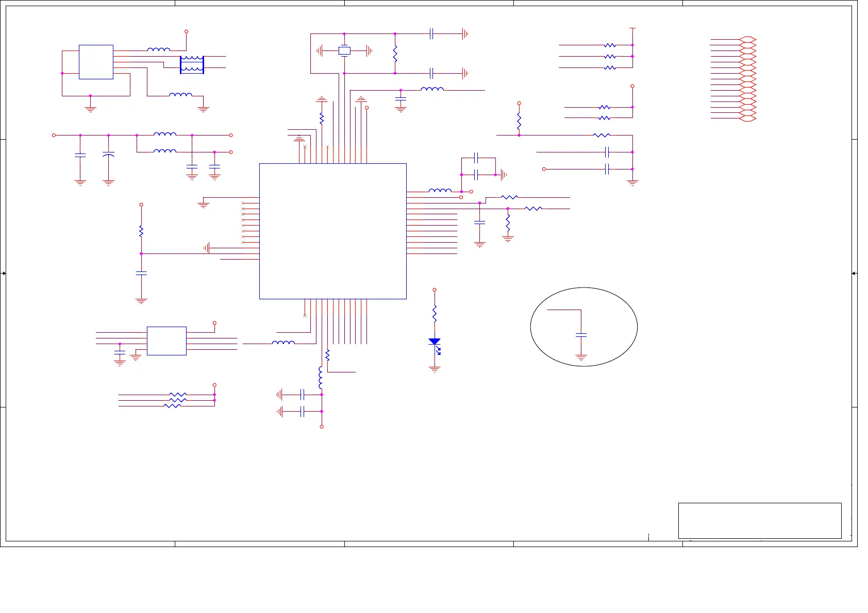The height and width of the screenshot is (613, 868).
Task: Click the polarized capacitor with curved plate
Action: click(108, 155)
